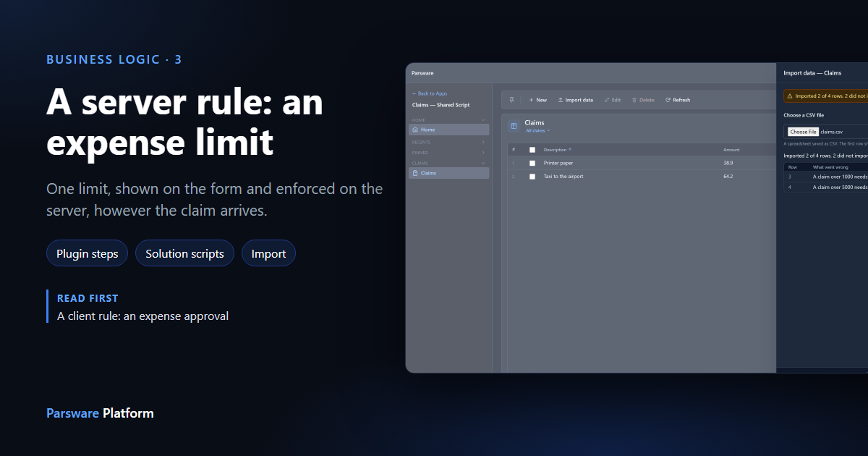This screenshot has width=868, height=456.
Task: Click import error row 3
Action: [x=826, y=177]
